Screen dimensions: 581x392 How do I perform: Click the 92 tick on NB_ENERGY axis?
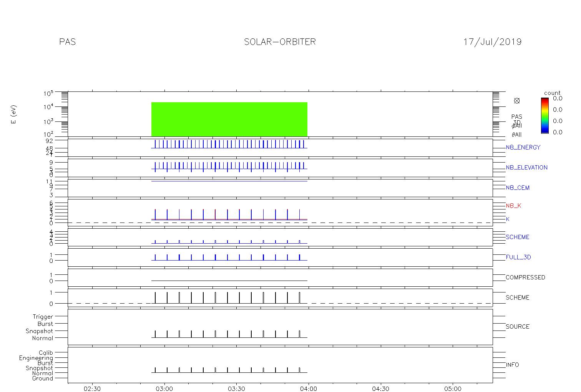click(x=50, y=141)
